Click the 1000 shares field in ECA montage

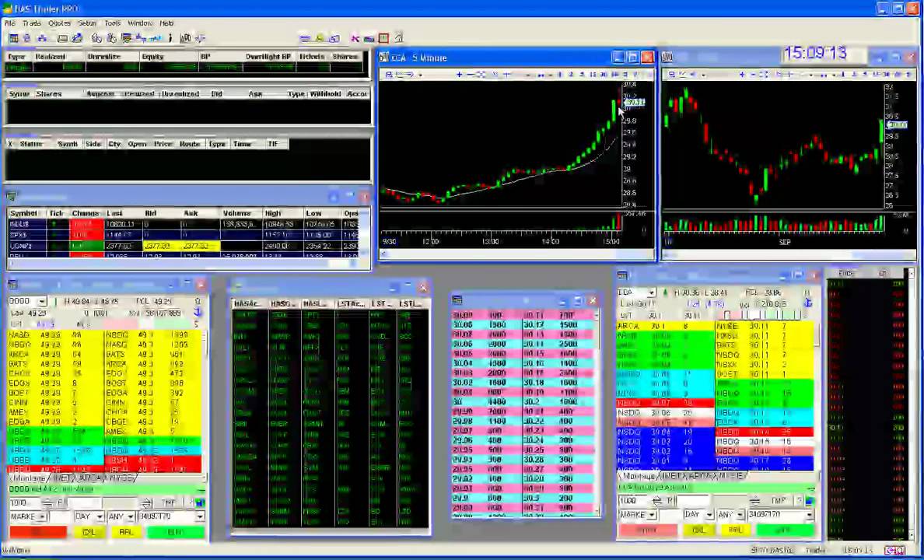pyautogui.click(x=634, y=500)
